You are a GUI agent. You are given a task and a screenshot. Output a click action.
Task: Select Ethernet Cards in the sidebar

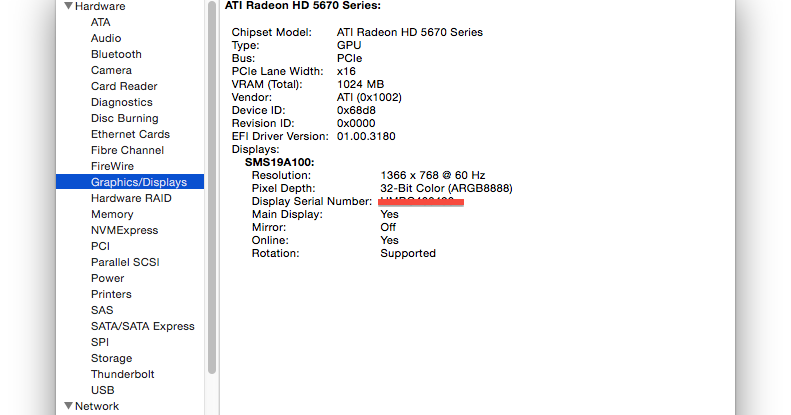click(x=130, y=134)
